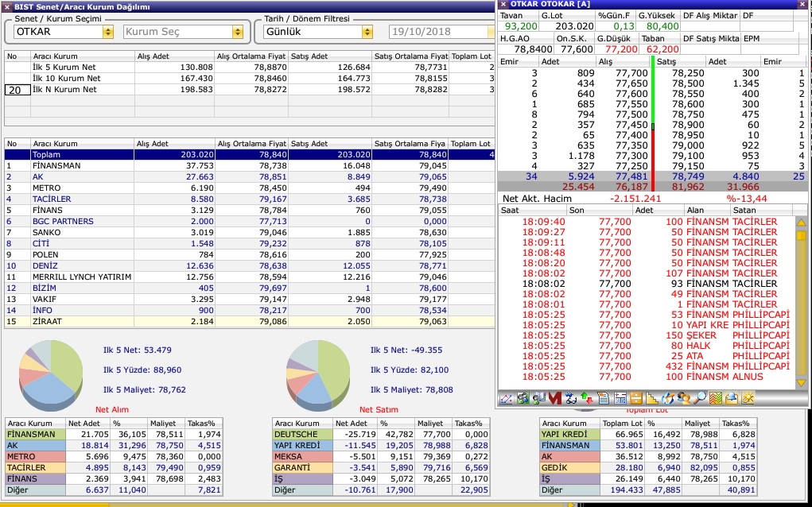Select the İNFO broker row
The width and height of the screenshot is (812, 507).
pos(250,311)
